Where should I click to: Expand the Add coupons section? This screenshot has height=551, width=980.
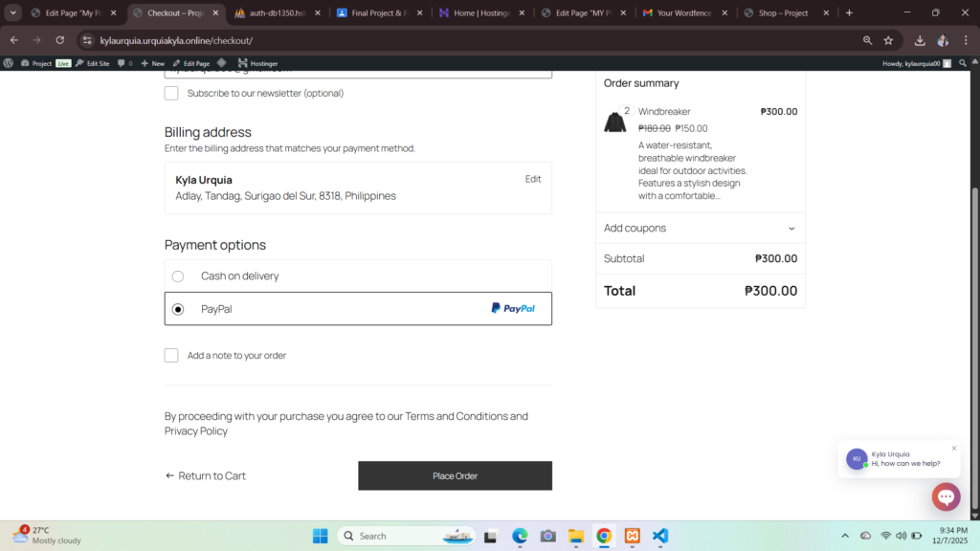pyautogui.click(x=700, y=229)
